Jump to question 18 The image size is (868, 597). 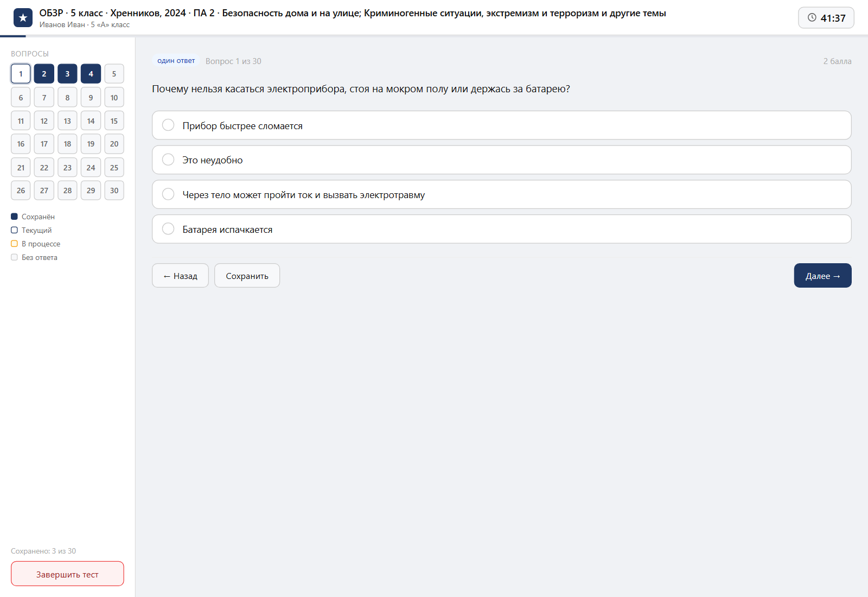point(67,144)
